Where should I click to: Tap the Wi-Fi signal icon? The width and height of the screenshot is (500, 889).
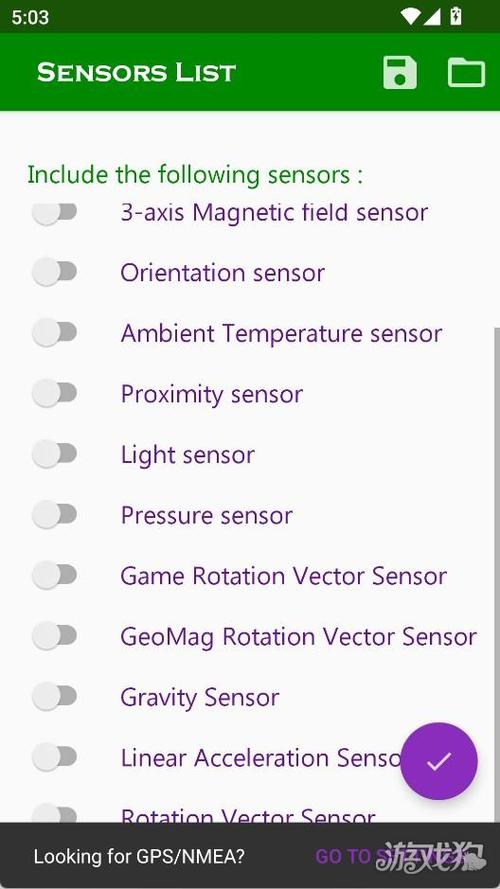(x=410, y=16)
